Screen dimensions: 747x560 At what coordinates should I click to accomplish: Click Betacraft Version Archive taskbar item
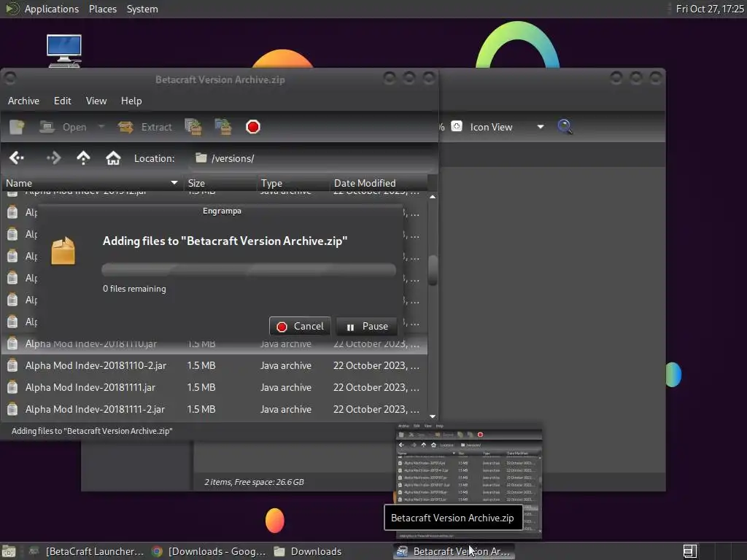[454, 551]
